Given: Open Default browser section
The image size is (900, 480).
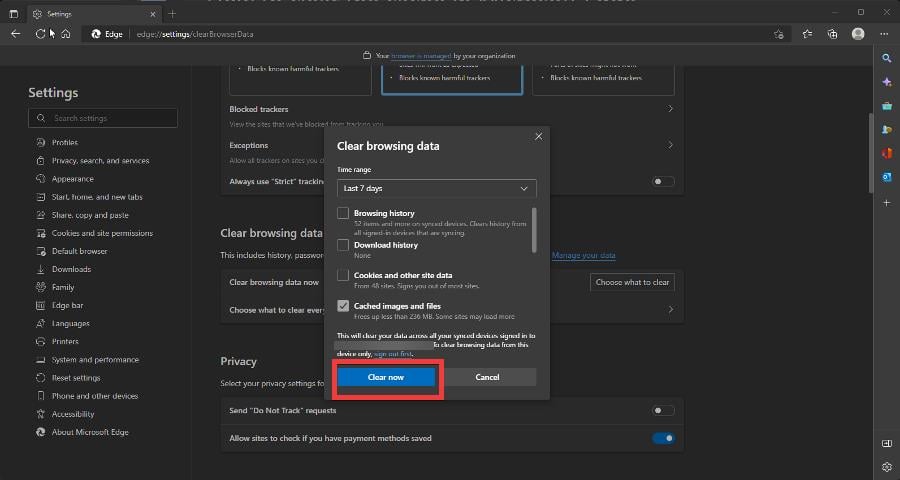Looking at the screenshot, I should 79,251.
